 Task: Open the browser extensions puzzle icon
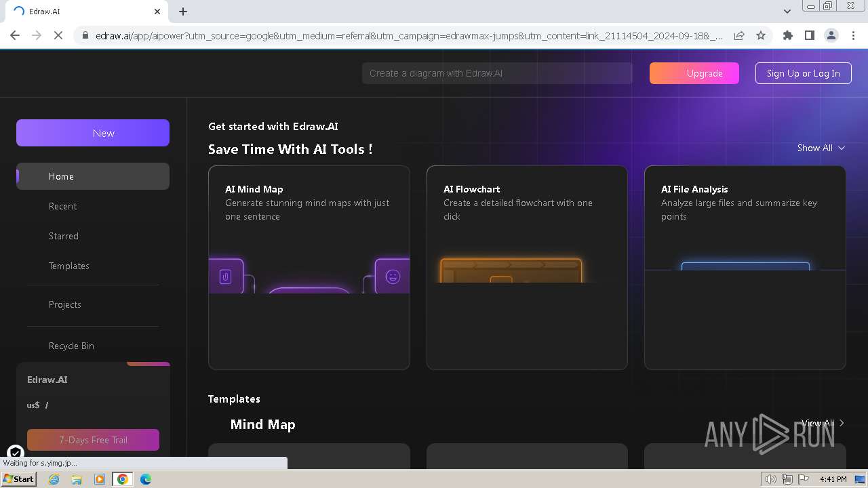click(788, 35)
